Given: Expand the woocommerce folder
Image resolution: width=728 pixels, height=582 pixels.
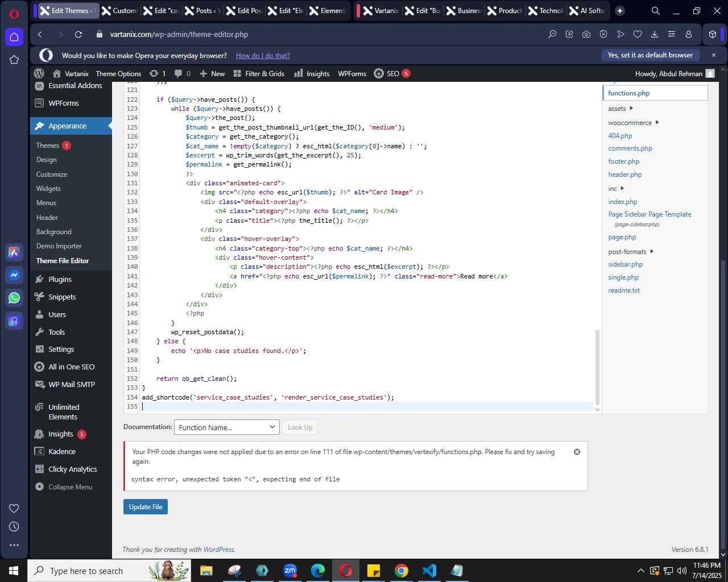Looking at the screenshot, I should 634,123.
